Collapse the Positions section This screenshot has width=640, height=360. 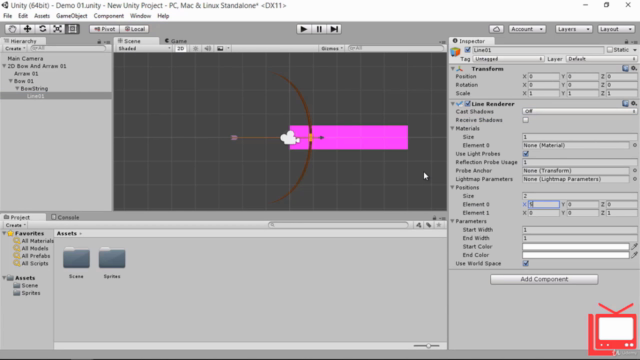(453, 188)
